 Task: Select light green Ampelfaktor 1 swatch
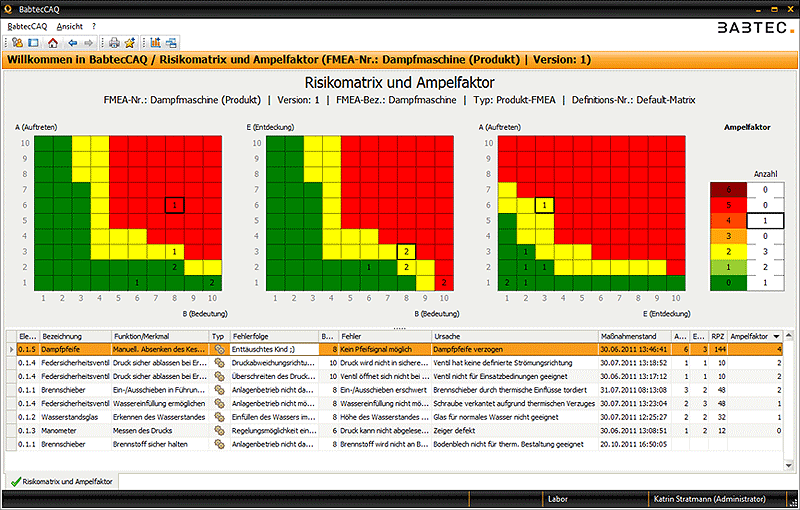pos(729,267)
